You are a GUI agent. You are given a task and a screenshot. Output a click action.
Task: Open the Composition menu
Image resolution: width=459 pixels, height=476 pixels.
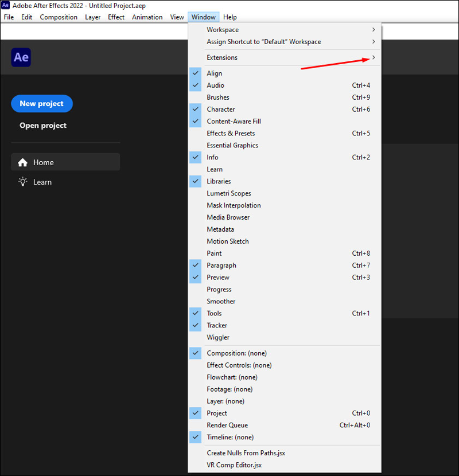pos(59,17)
